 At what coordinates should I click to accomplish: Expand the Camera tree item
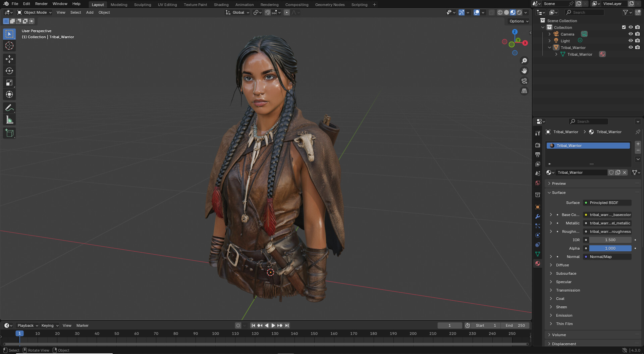point(549,34)
